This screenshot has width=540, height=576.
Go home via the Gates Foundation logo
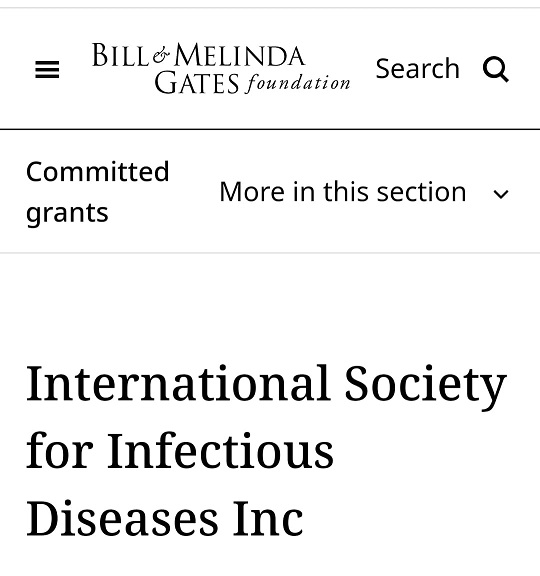[221, 68]
